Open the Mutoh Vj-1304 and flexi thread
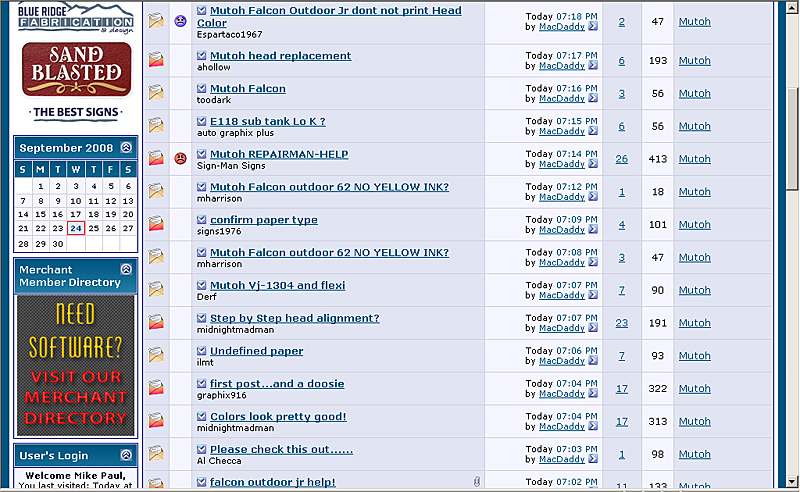This screenshot has width=800, height=492. click(x=278, y=285)
